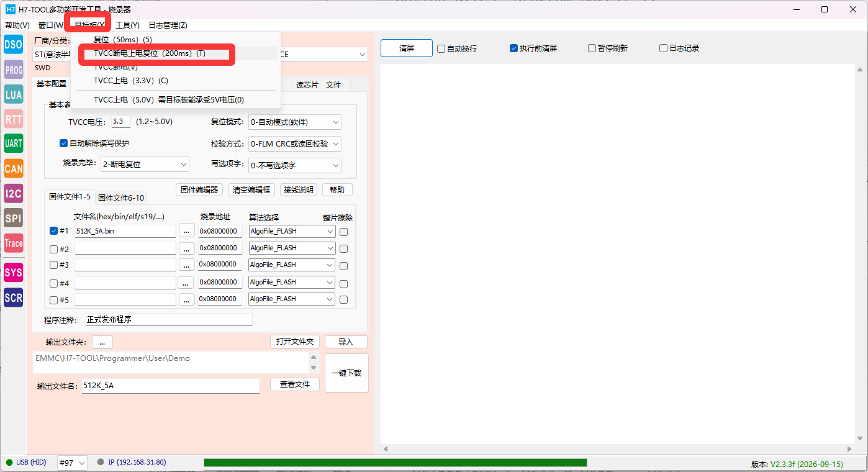This screenshot has height=472, width=868.
Task: Select the UART sidebar icon
Action: click(x=14, y=143)
